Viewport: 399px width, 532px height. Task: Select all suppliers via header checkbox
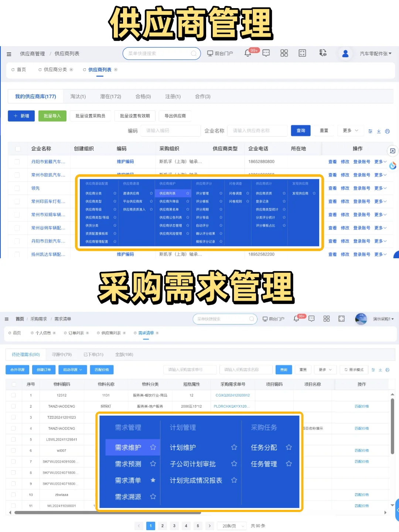[x=17, y=149]
